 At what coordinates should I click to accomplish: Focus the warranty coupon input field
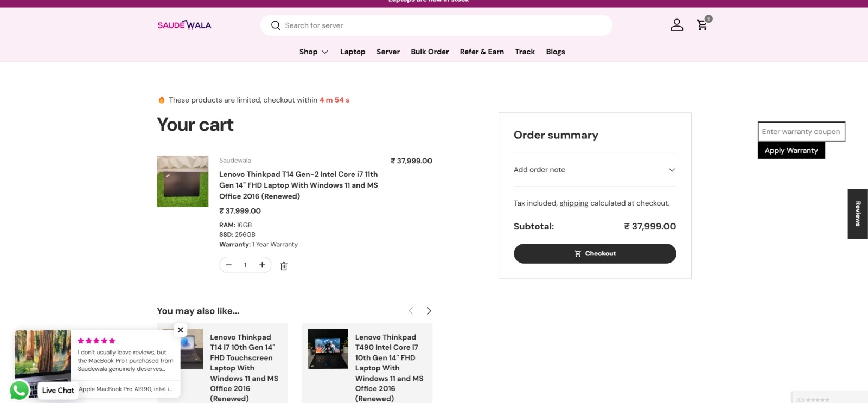click(801, 132)
